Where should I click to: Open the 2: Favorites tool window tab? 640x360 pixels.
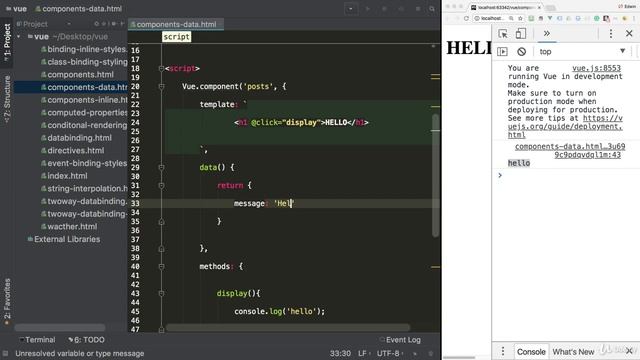tap(7, 301)
